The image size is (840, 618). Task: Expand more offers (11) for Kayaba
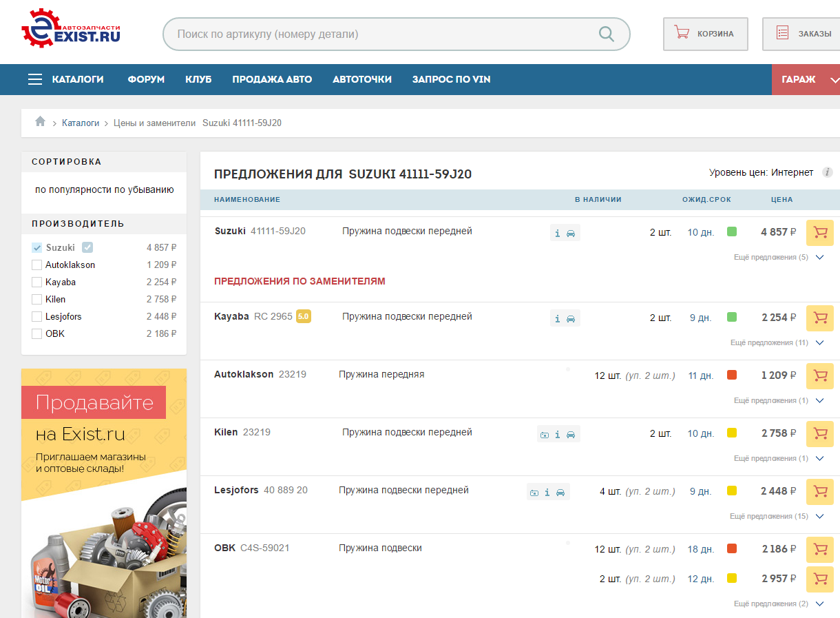(777, 342)
